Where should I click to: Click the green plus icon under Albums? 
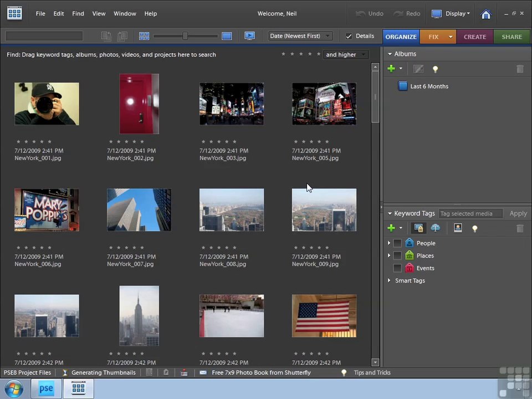(x=391, y=69)
